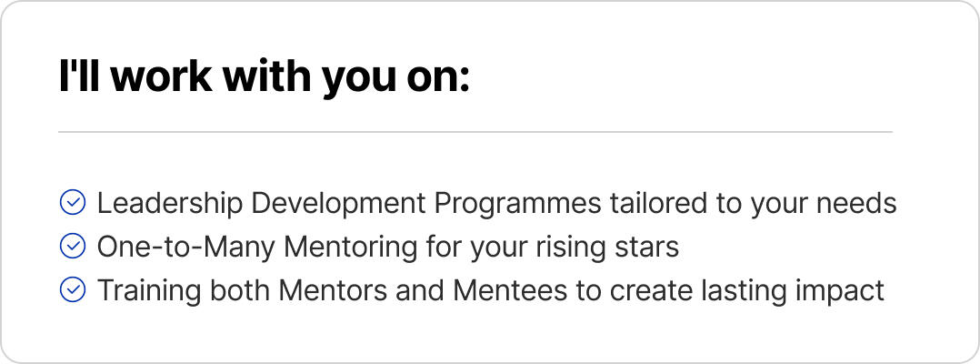
Task: Click the check icon beside One-to-Many Mentoring
Action: (x=73, y=247)
